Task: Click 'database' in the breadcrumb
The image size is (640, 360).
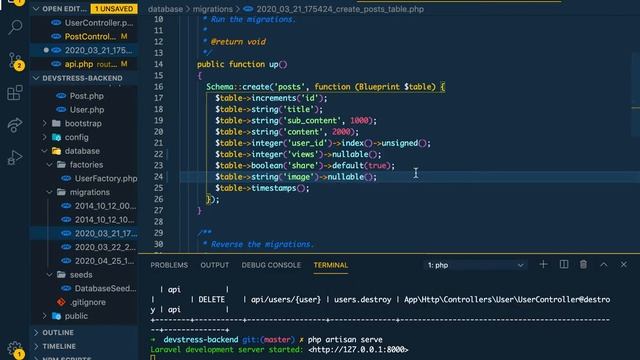Action: click(165, 9)
